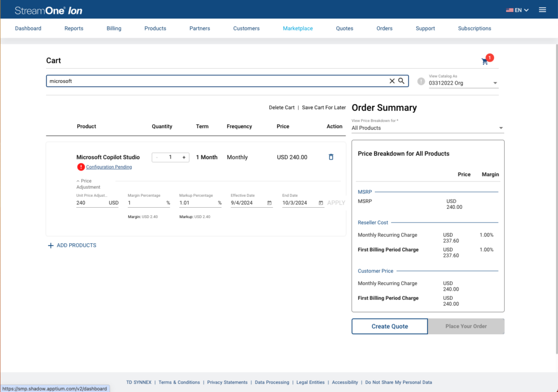Open the End Date calendar picker icon
Screen dimensions: 558x392
(x=320, y=203)
